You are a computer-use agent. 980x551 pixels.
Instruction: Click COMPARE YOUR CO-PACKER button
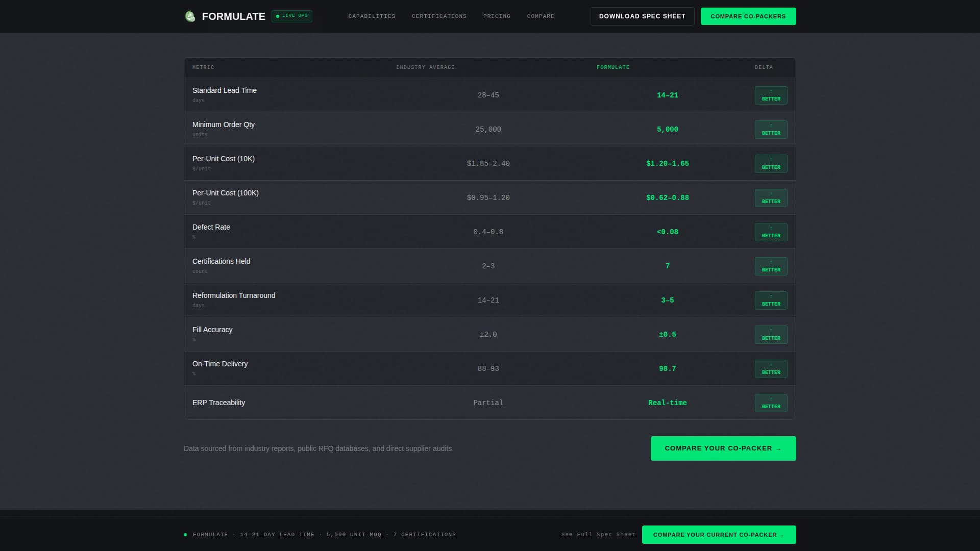pyautogui.click(x=723, y=448)
